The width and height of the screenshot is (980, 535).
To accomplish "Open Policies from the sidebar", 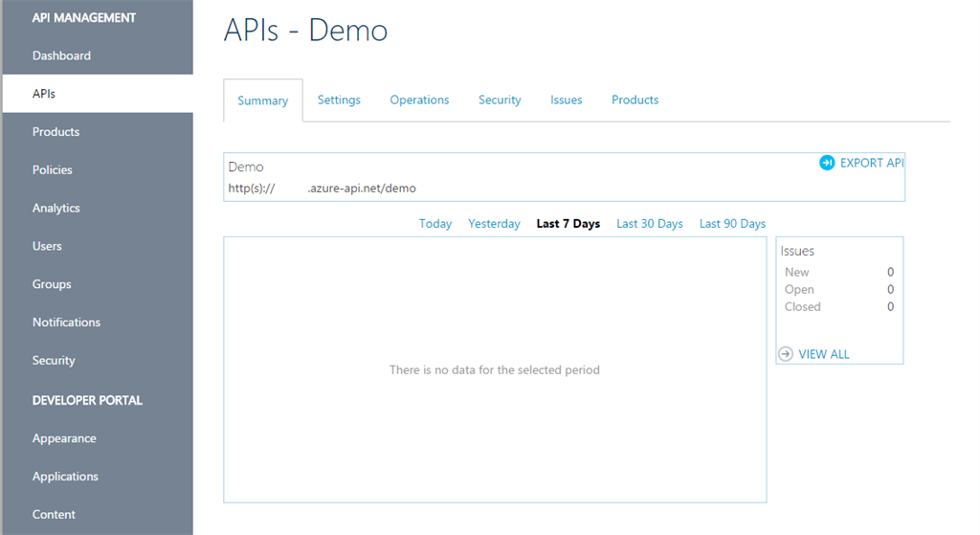I will pos(52,170).
